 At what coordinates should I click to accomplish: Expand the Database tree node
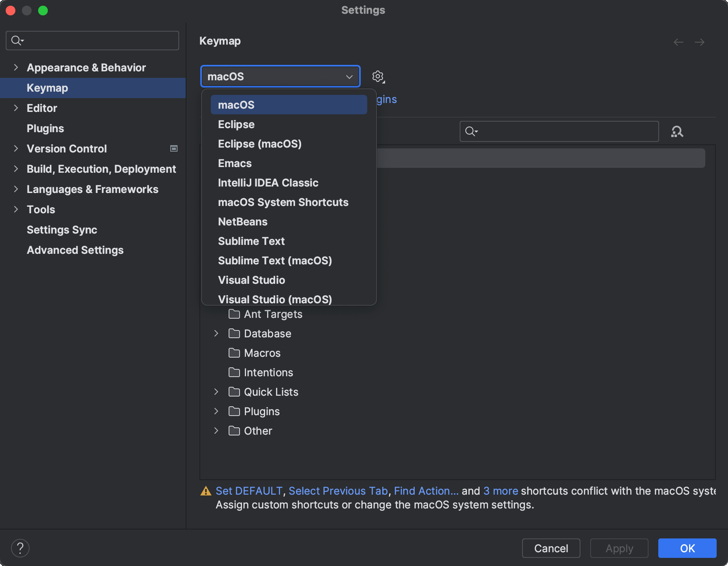[216, 333]
